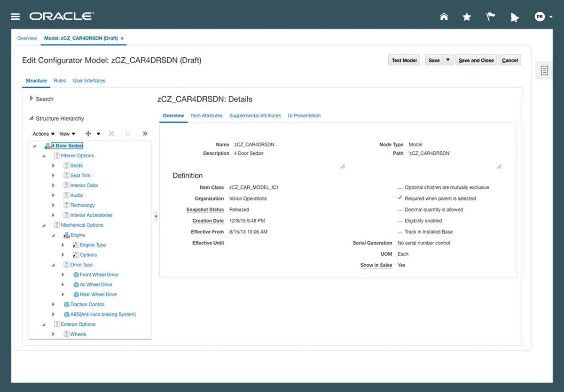Collapse the Mechanical Options node
This screenshot has width=564, height=392.
(44, 225)
